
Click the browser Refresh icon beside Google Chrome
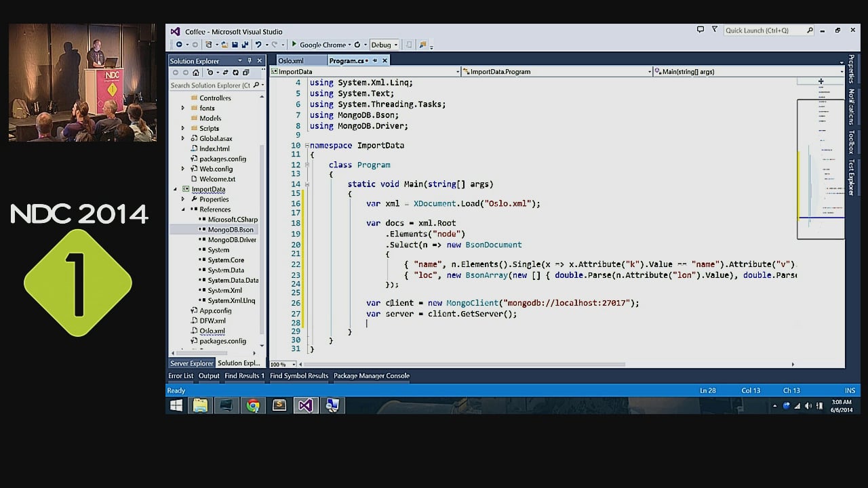[x=357, y=45]
